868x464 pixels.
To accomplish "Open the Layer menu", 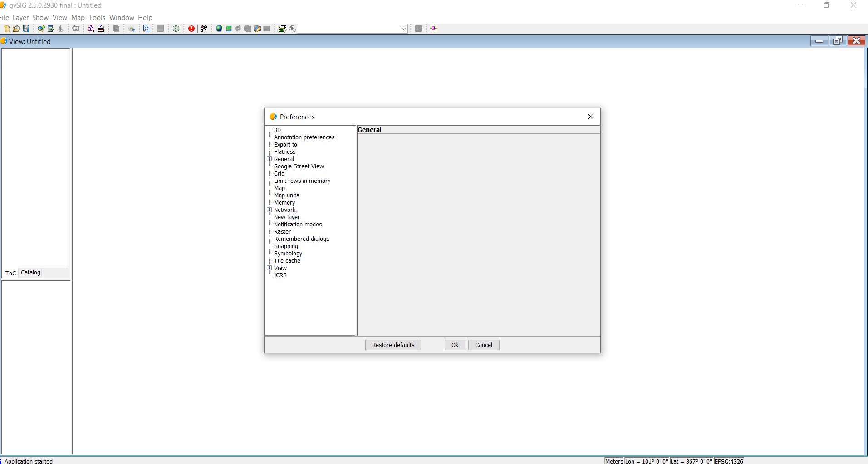I will 20,18.
